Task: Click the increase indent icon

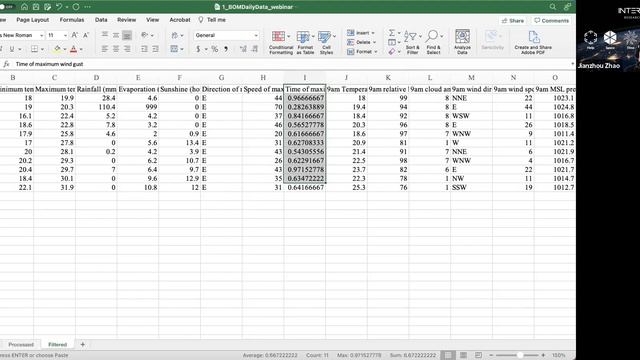Action: [156, 49]
